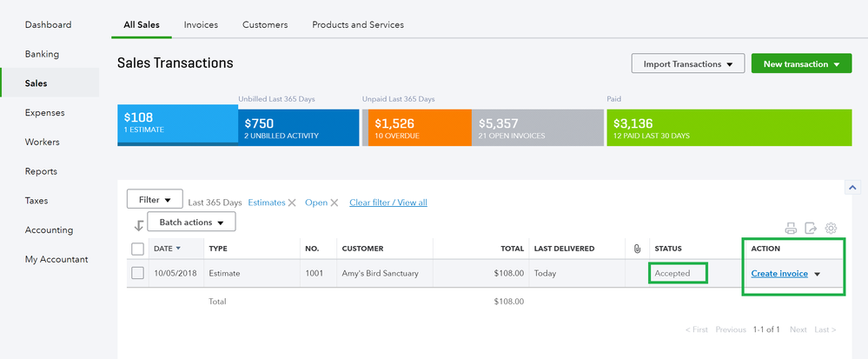The image size is (868, 359).
Task: Remove the Open filter tag
Action: coord(335,203)
